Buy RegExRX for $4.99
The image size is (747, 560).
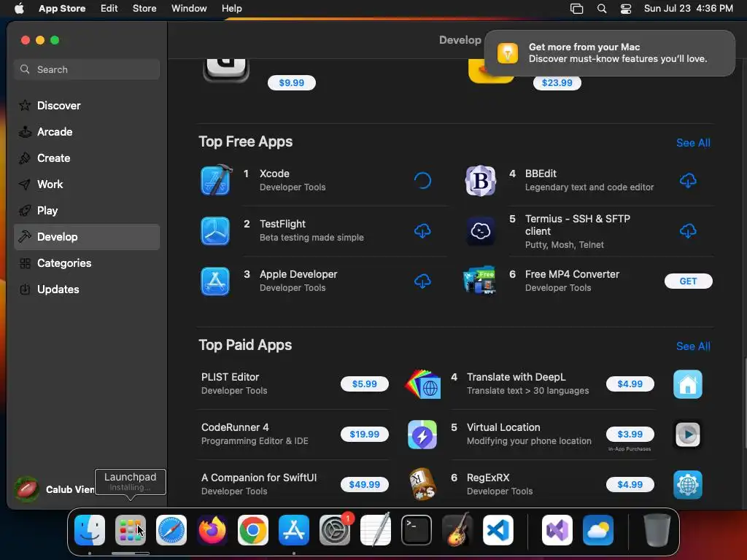pos(630,484)
